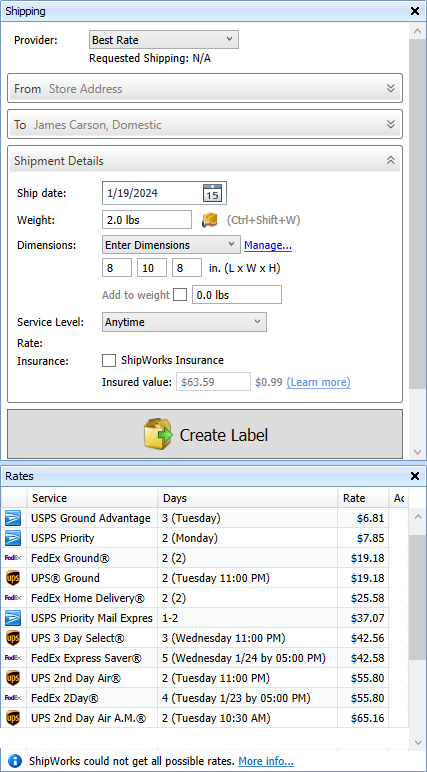Click the UPS icon for 2nd Day Air row

click(13, 678)
